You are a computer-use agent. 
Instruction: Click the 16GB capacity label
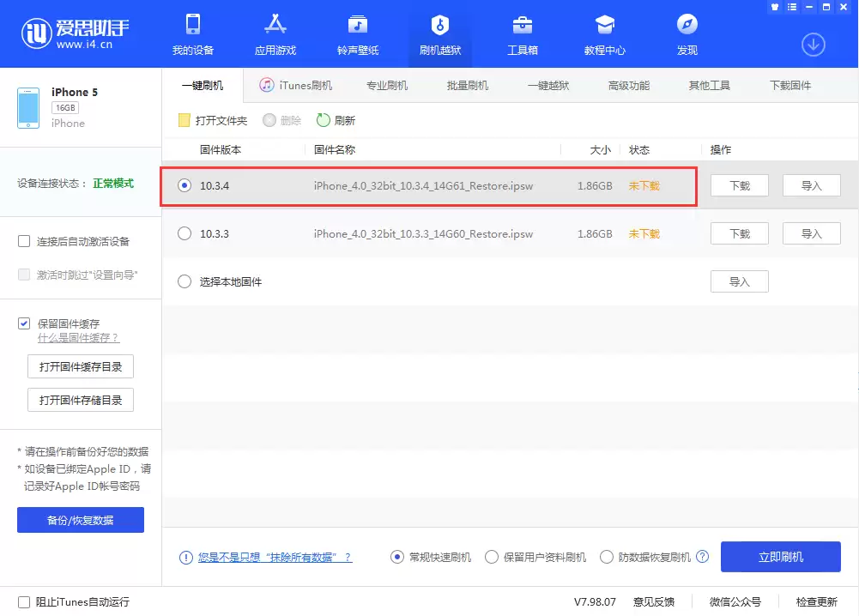pos(65,108)
